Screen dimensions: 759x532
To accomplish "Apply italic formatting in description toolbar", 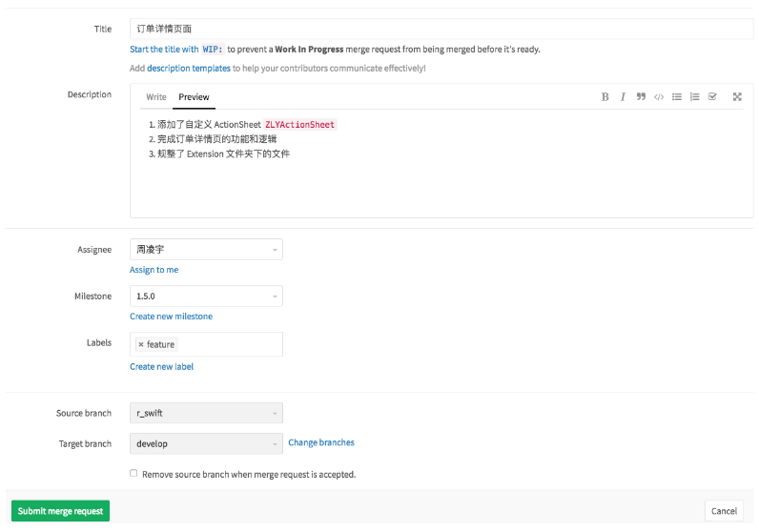I will point(623,97).
